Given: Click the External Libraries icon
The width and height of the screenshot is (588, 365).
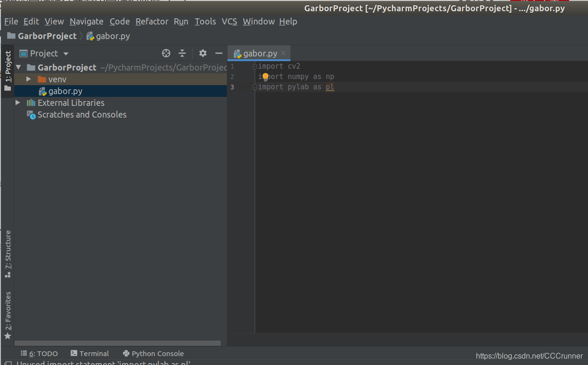Looking at the screenshot, I should 31,103.
